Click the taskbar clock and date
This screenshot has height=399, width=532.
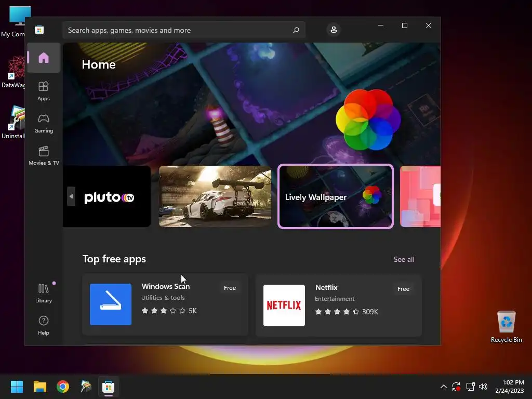[x=509, y=387]
